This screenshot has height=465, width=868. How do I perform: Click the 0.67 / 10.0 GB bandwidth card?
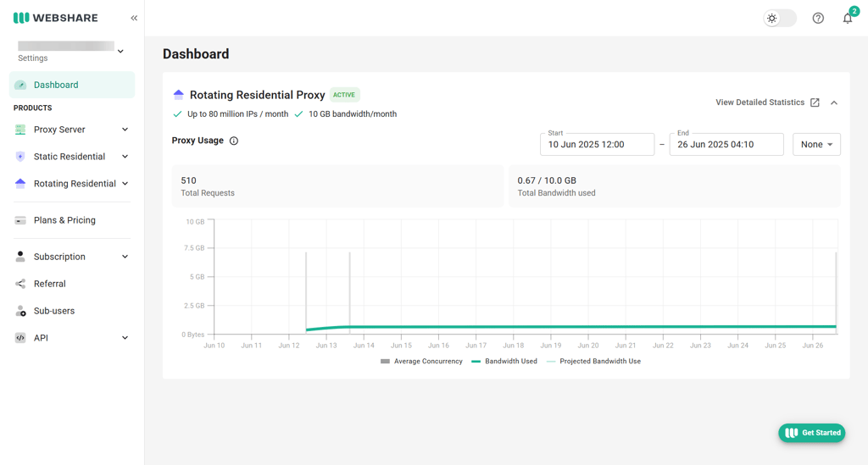(674, 186)
